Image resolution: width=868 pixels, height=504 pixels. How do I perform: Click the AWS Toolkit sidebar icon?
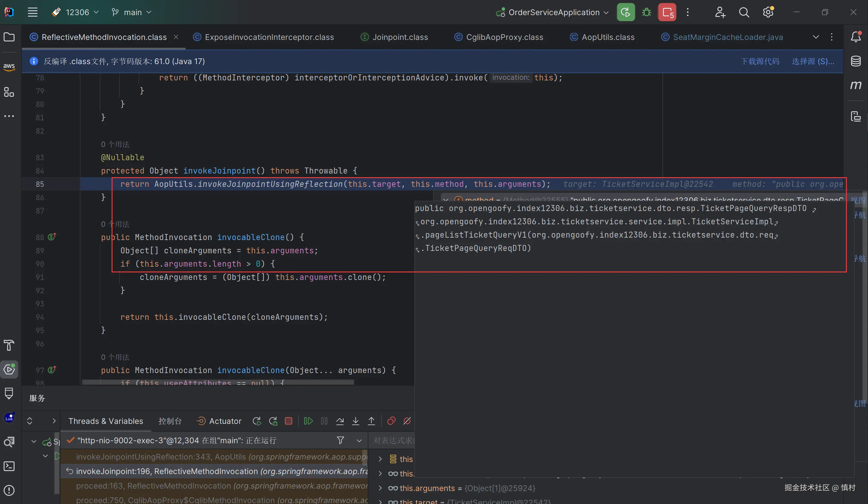click(9, 66)
